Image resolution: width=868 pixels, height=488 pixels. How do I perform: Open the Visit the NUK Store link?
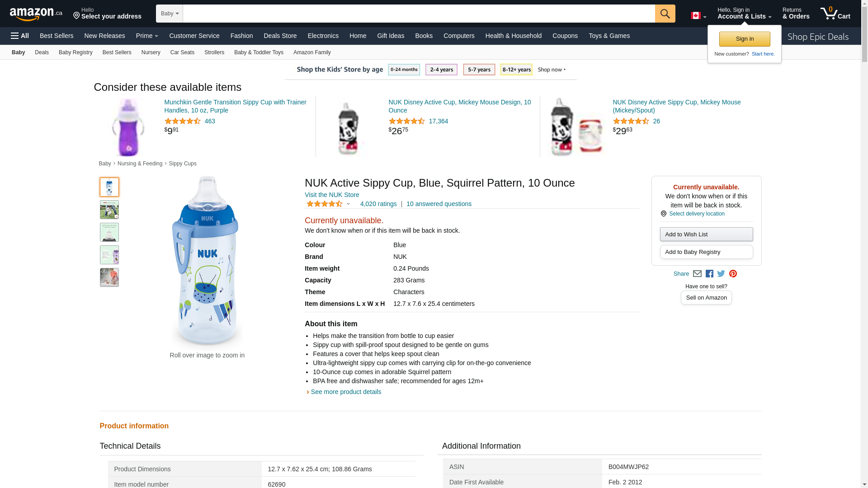tap(332, 195)
